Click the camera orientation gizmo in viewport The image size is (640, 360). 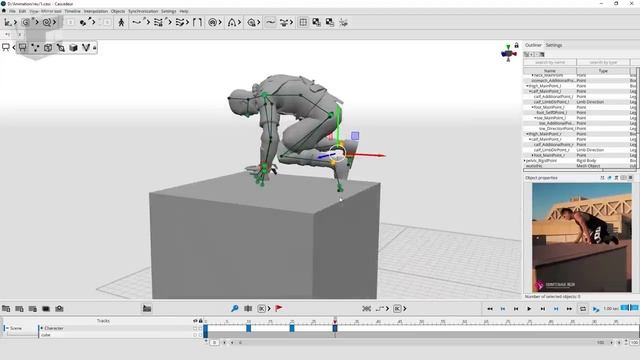pyautogui.click(x=508, y=53)
